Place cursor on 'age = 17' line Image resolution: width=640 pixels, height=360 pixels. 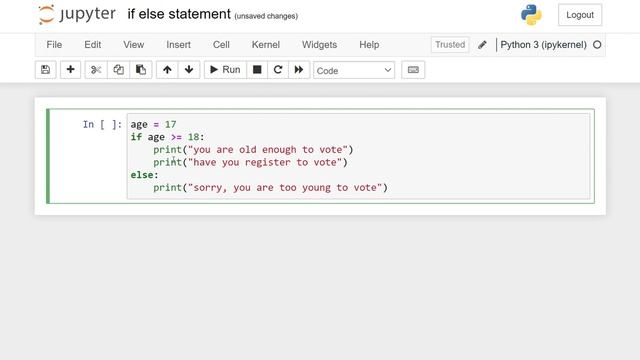[x=153, y=124]
